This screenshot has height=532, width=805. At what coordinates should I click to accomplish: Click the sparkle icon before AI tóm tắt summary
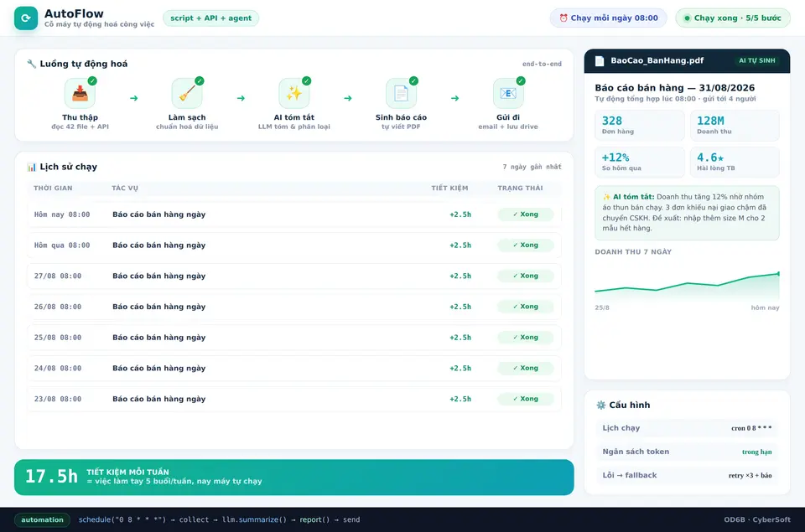[606, 197]
